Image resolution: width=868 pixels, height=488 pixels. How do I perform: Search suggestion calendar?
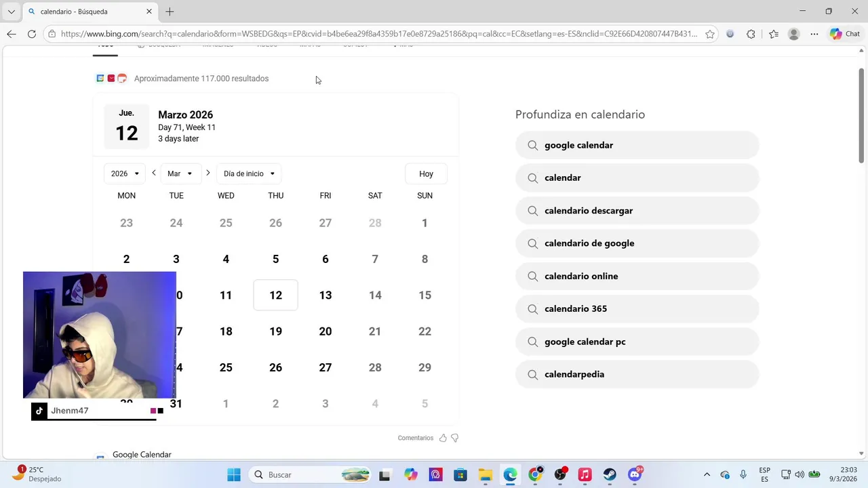(637, 178)
